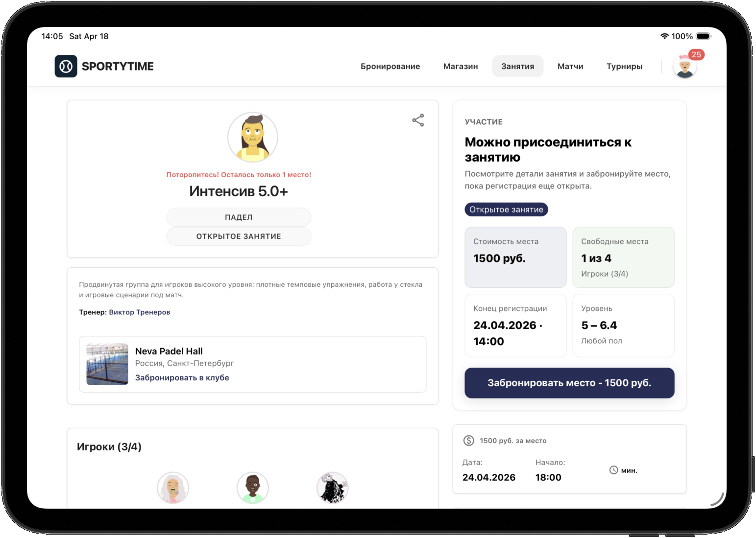Select the Открытое занятие badge
Viewport: 756px width, 538px height.
(506, 209)
